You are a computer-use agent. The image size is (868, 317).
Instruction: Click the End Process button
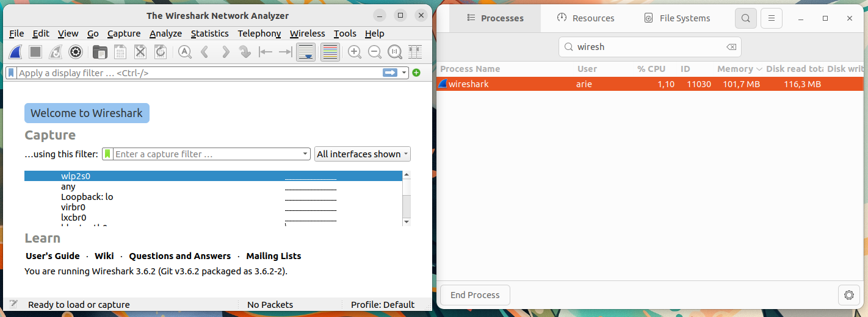pos(475,295)
